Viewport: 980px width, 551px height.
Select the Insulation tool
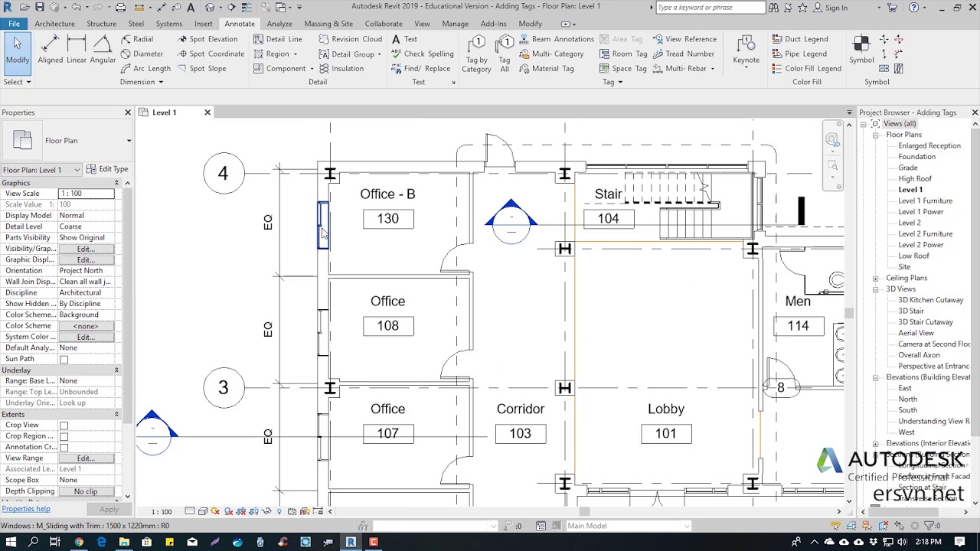click(x=341, y=68)
